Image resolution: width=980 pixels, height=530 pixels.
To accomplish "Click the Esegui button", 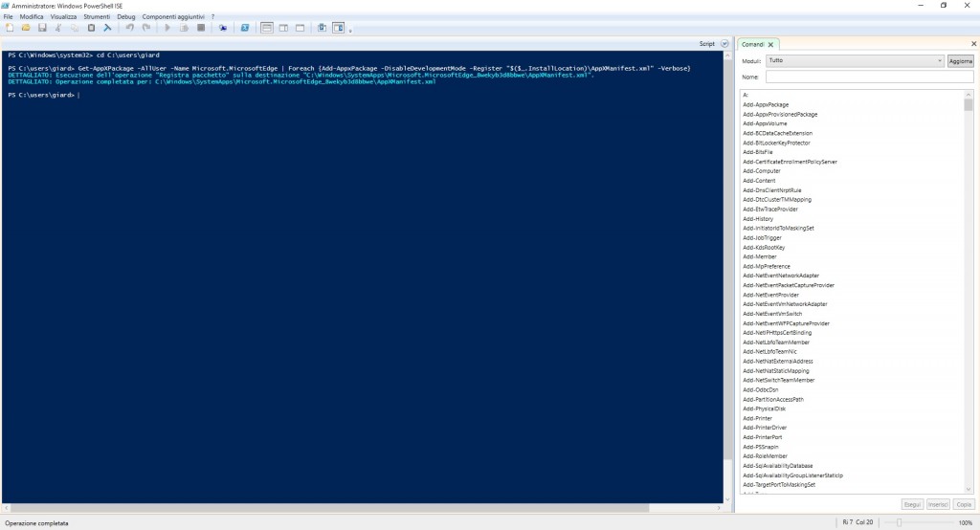I will [912, 504].
